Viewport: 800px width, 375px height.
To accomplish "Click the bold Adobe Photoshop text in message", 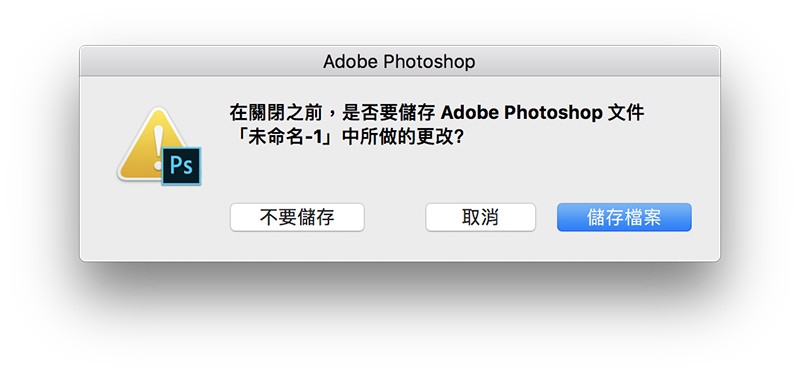I will point(521,113).
